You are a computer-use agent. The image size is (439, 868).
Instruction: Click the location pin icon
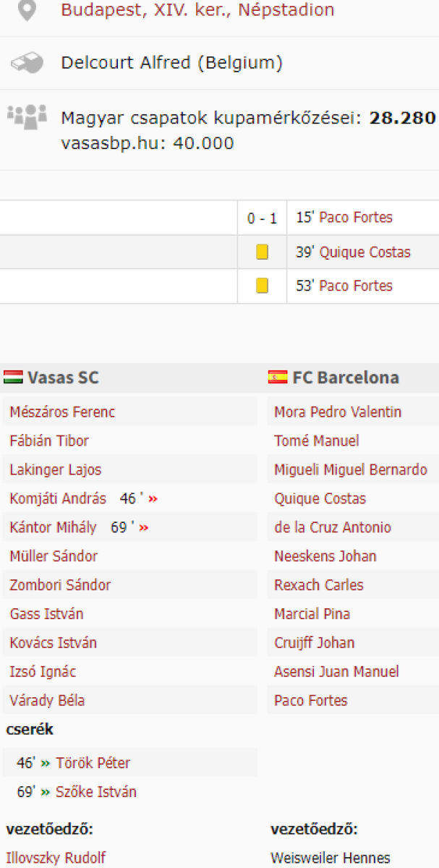(27, 11)
